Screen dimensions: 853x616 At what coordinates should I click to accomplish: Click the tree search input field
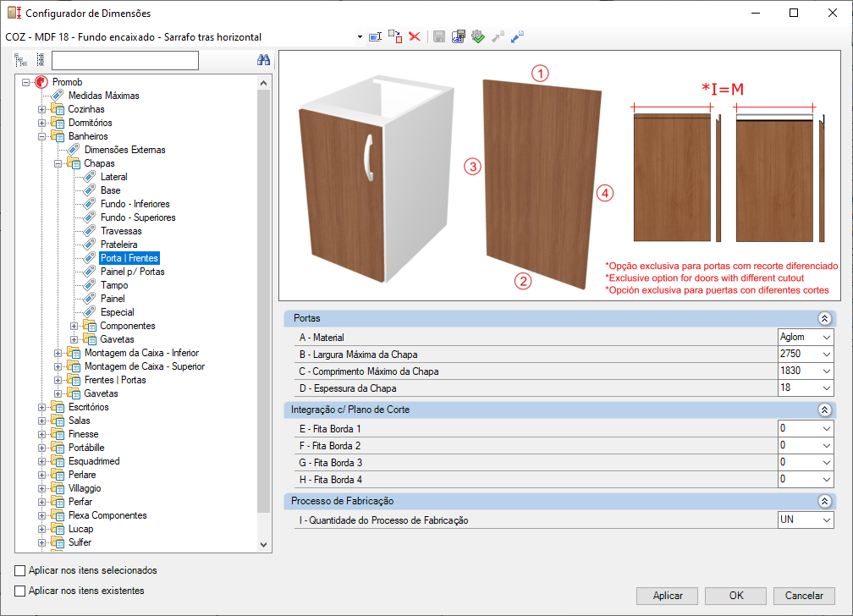(x=125, y=60)
